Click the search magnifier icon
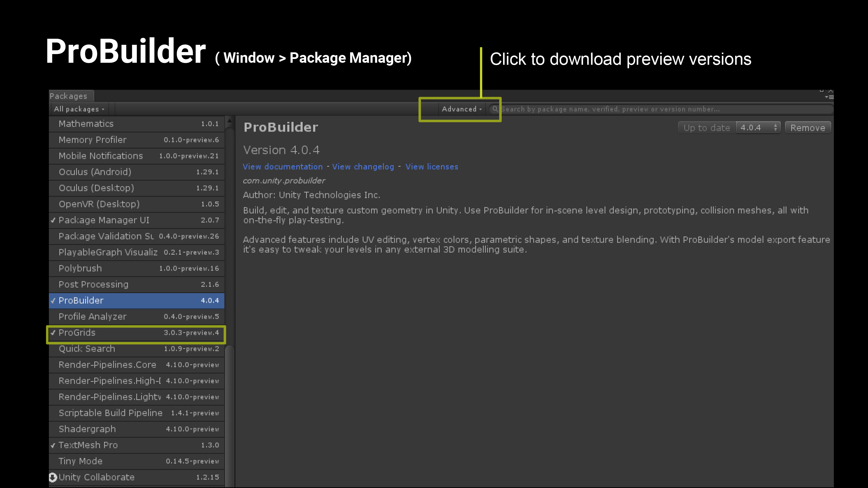 (x=495, y=109)
